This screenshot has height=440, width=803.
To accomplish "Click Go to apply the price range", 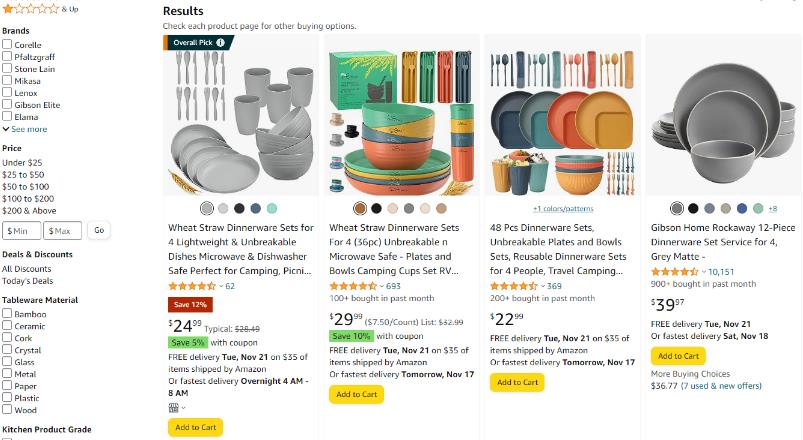I will pos(99,230).
